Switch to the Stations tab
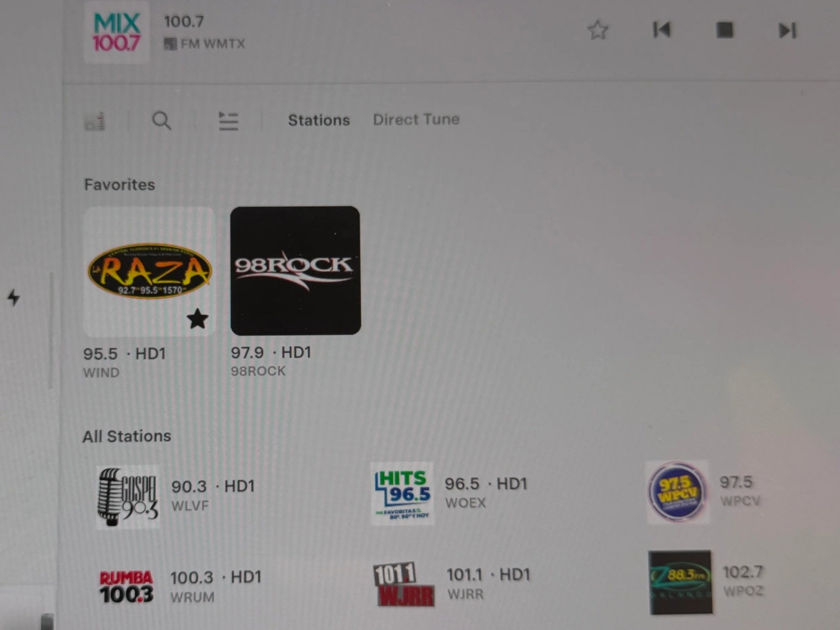The width and height of the screenshot is (840, 630). coord(319,120)
